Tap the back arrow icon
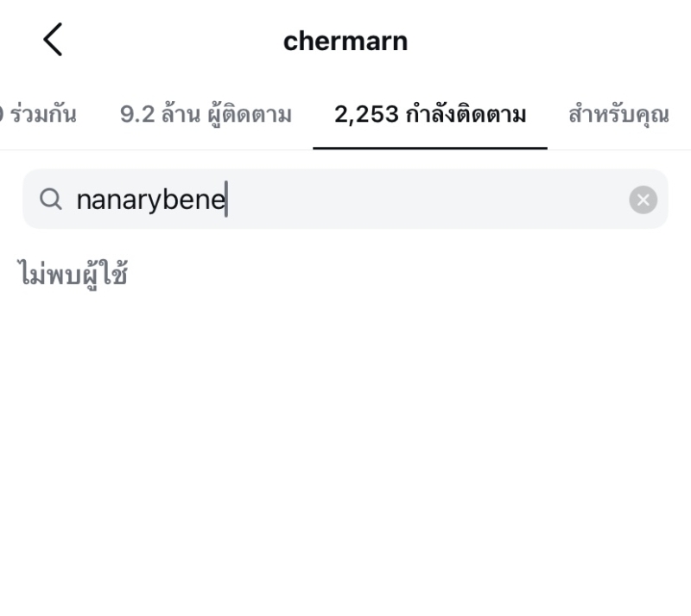691x616 pixels. [53, 41]
